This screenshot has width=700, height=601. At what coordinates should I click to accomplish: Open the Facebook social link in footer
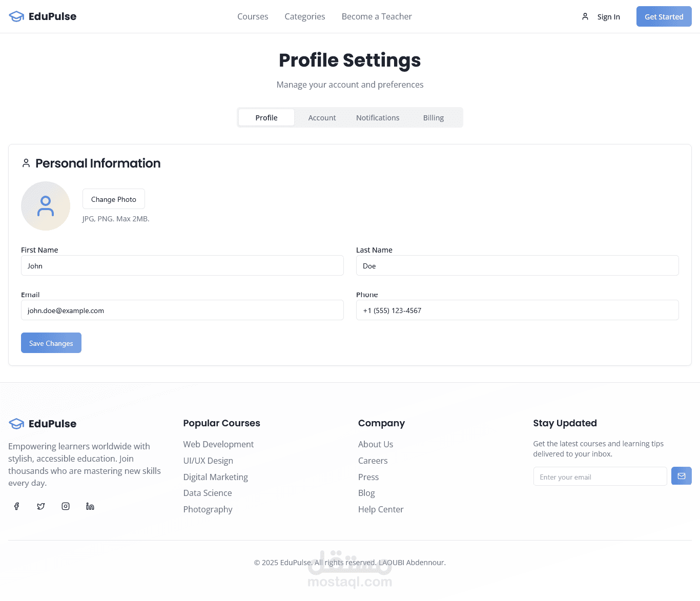coord(16,506)
